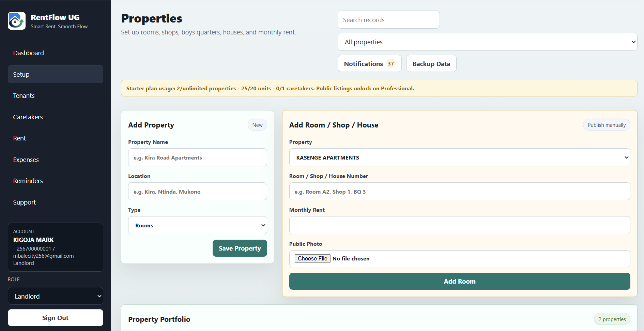Screen dimensions: 644x331
Task: Click the Publish manually badge
Action: [x=607, y=125]
